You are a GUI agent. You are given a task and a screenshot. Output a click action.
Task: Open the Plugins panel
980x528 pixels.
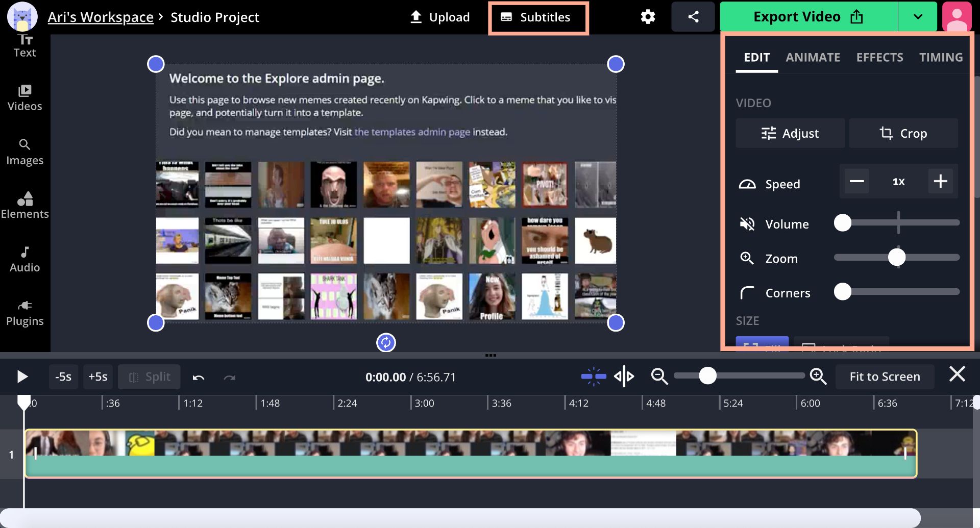[x=24, y=313]
